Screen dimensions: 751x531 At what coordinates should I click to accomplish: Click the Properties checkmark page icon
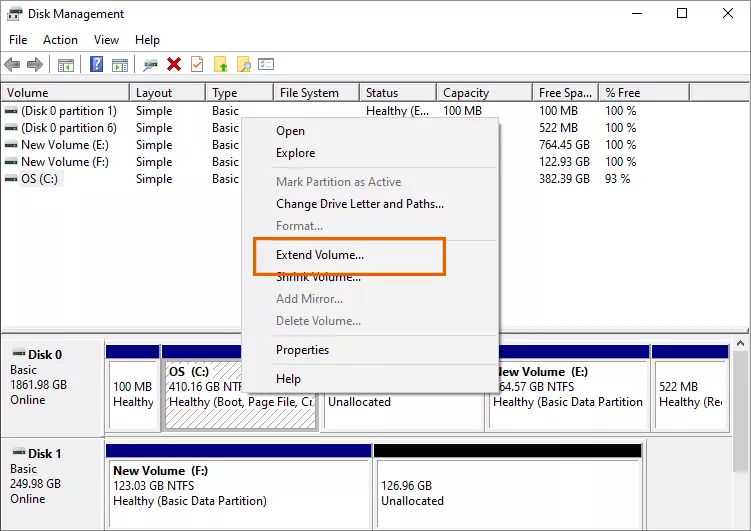(x=197, y=65)
